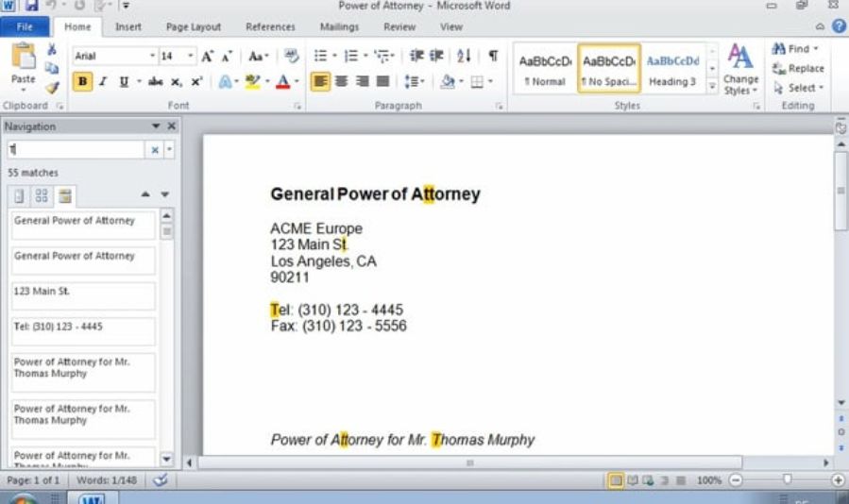Align text to the right
This screenshot has width=849, height=504.
(x=362, y=82)
